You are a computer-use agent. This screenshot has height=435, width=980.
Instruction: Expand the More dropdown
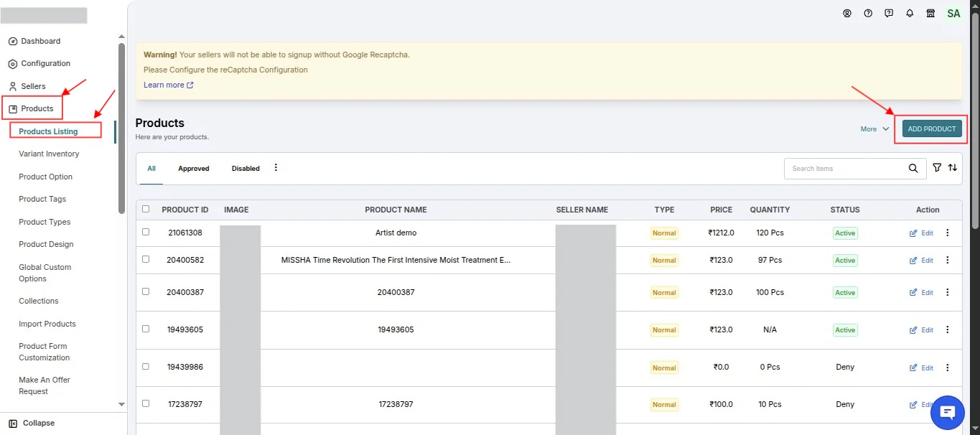point(874,128)
